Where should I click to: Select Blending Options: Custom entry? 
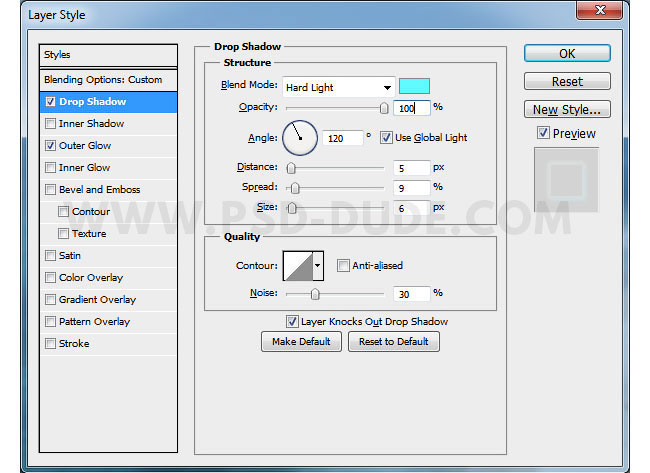(103, 79)
